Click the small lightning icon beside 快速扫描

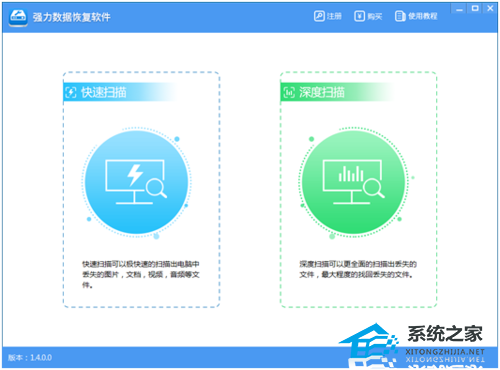(x=71, y=92)
